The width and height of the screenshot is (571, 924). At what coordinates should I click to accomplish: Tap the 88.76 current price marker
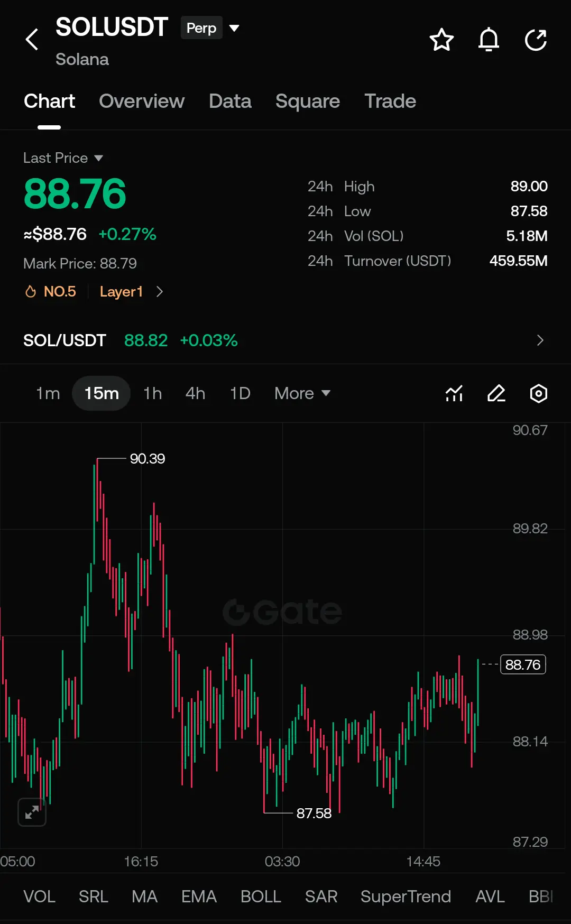tap(522, 664)
